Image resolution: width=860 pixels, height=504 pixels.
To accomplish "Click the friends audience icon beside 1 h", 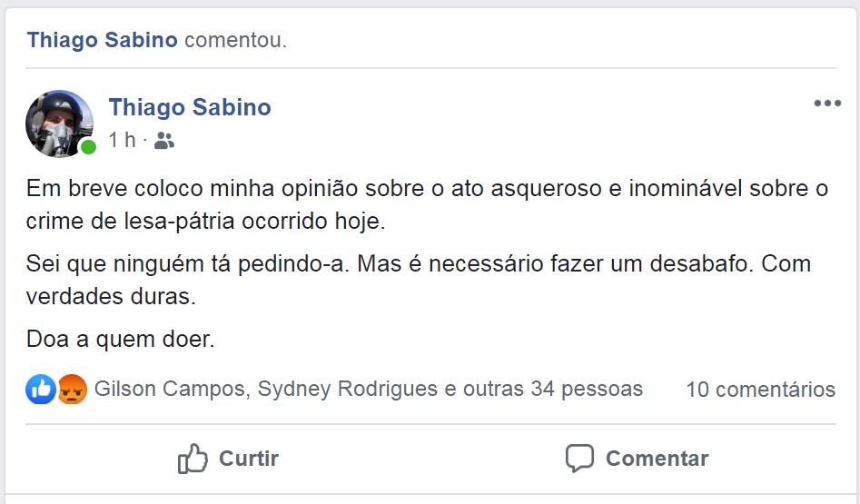I will point(164,141).
